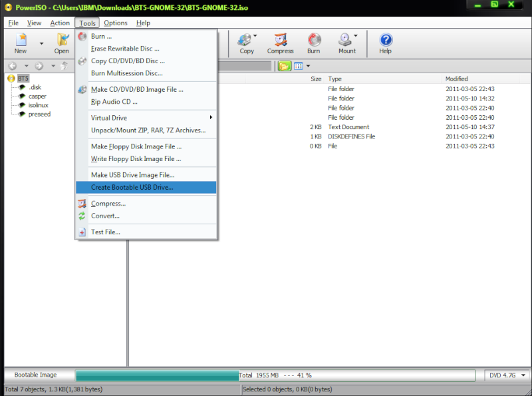
Task: Click the Compress menu entry icon
Action: click(82, 204)
